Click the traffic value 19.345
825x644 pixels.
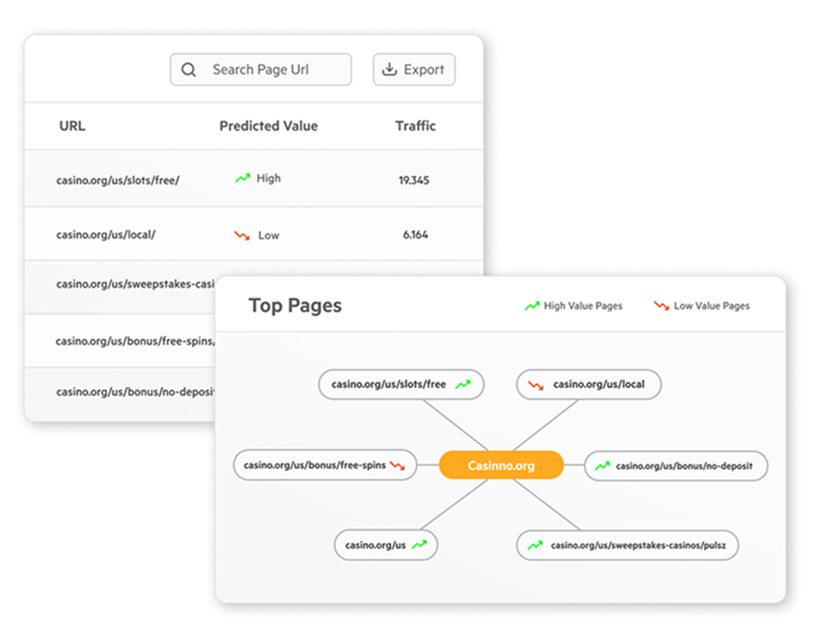(414, 181)
